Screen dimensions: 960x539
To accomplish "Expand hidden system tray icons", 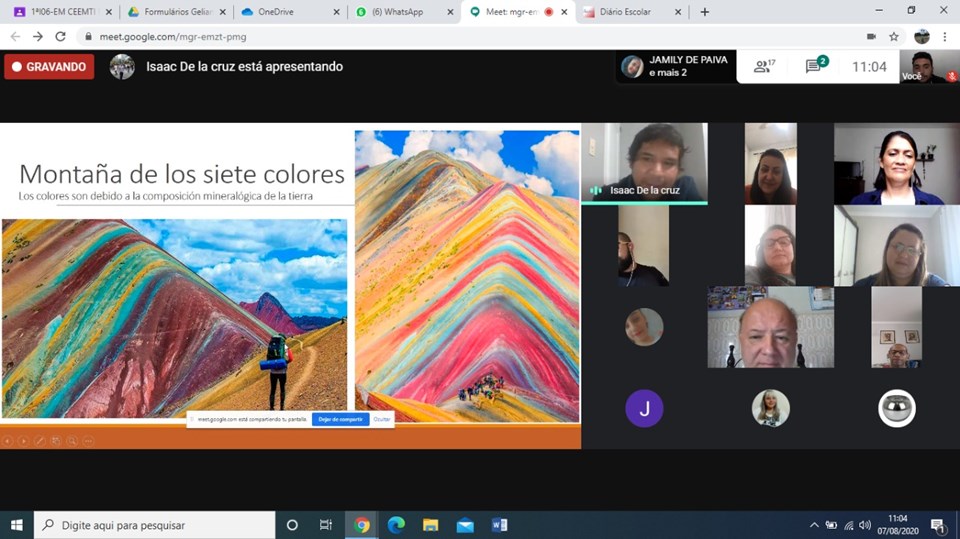I will click(x=814, y=525).
